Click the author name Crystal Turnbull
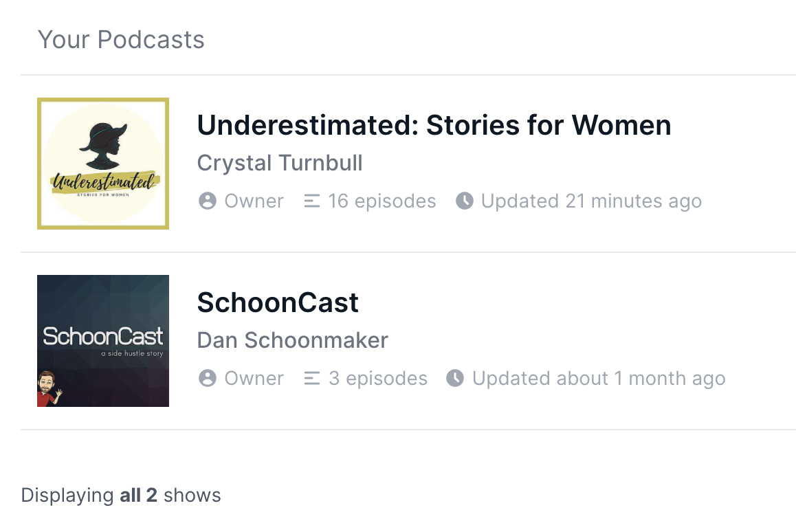The width and height of the screenshot is (796, 532). (280, 164)
